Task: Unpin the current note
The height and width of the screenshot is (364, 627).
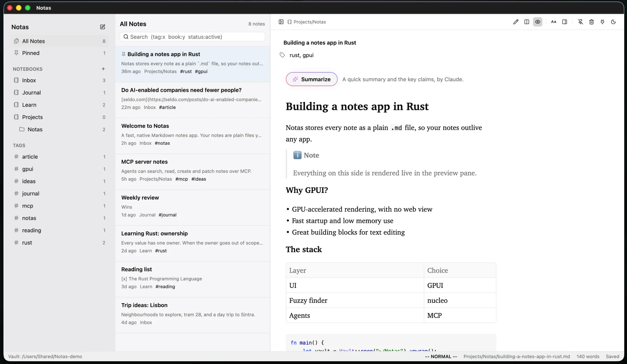Action: 581,22
